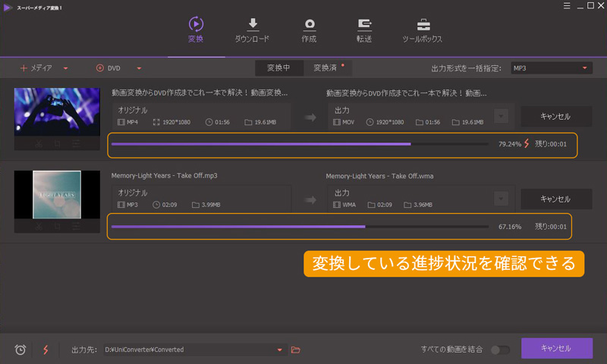Click the lightning icon beside 79.24%
The height and width of the screenshot is (364, 607).
[x=527, y=143]
